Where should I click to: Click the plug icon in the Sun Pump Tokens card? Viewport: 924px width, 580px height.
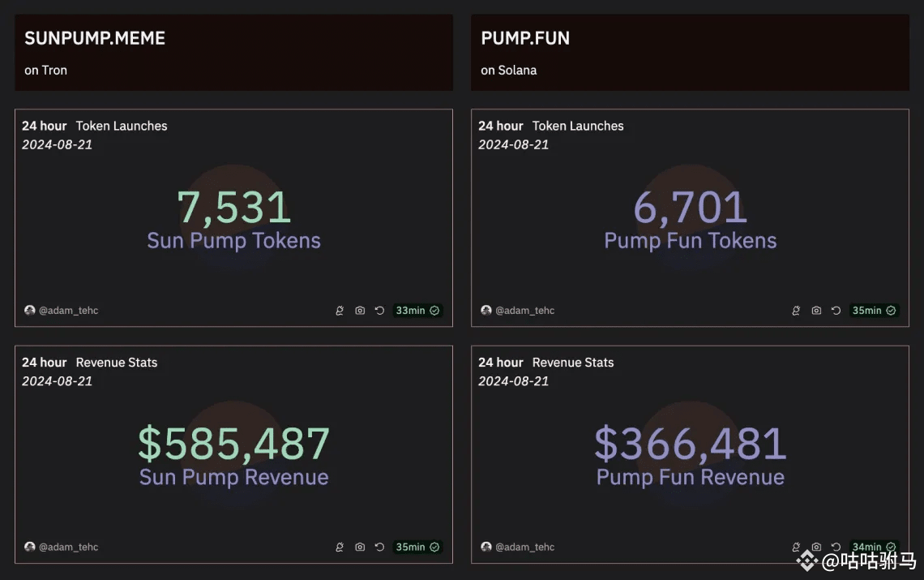340,311
